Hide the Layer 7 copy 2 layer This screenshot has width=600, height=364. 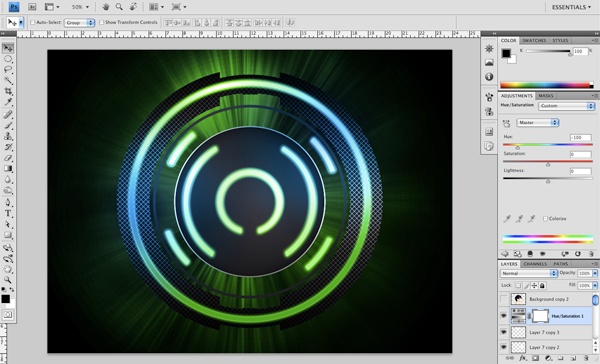[504, 347]
